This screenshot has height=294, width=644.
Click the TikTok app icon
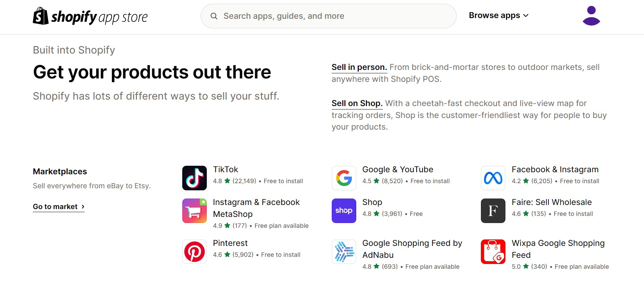[x=194, y=178]
